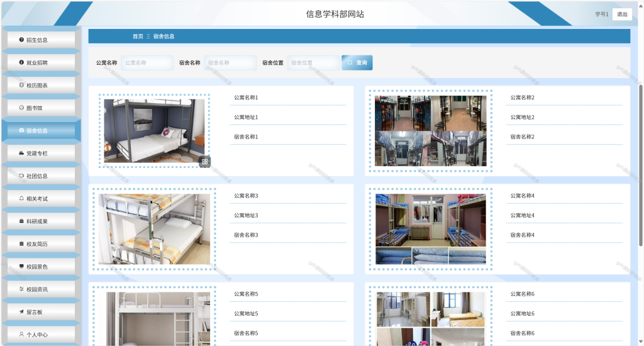Image resolution: width=644 pixels, height=346 pixels.
Task: Open the 科研成果 menu entry
Action: (41, 221)
